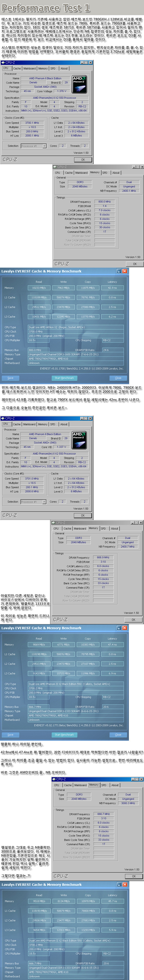Click the Bank Cycle Time value 30 clocks
The width and height of the screenshot is (144, 980).
click(x=104, y=227)
